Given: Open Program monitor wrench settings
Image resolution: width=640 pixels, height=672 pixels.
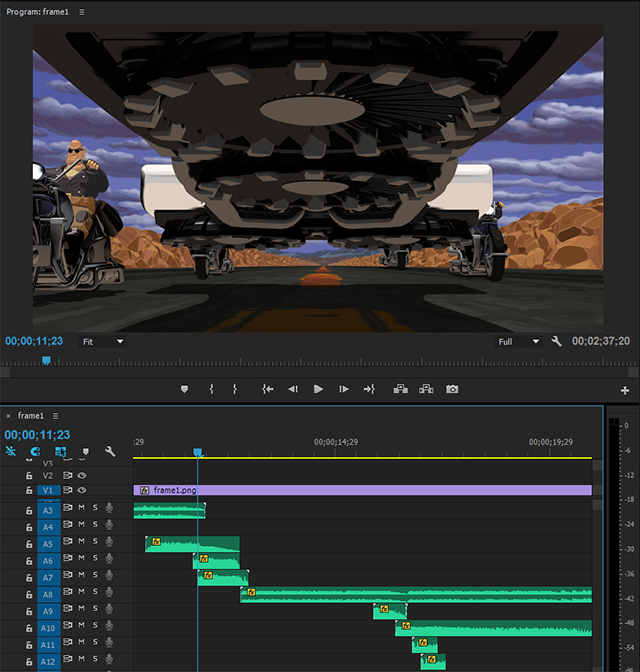Looking at the screenshot, I should (556, 342).
